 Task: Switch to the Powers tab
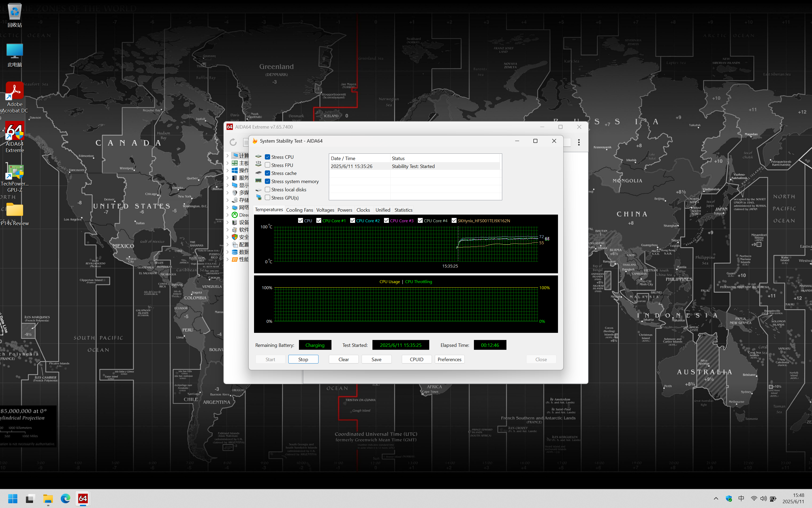pyautogui.click(x=345, y=210)
